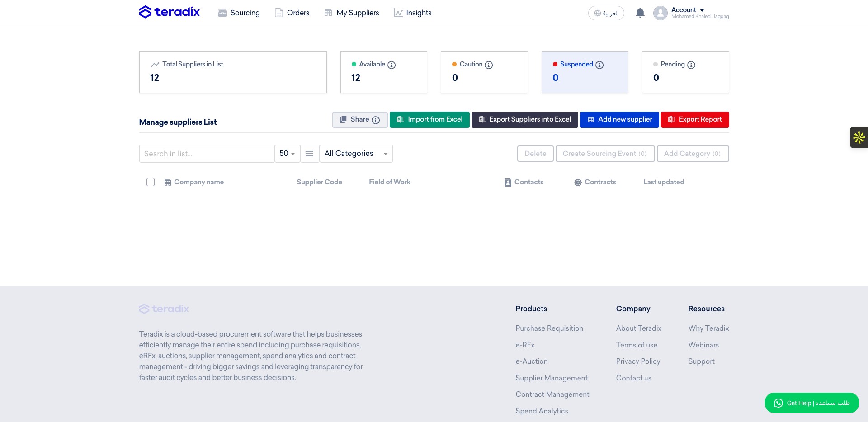This screenshot has height=422, width=868.
Task: Click the Teradix logo in the header
Action: tap(169, 12)
